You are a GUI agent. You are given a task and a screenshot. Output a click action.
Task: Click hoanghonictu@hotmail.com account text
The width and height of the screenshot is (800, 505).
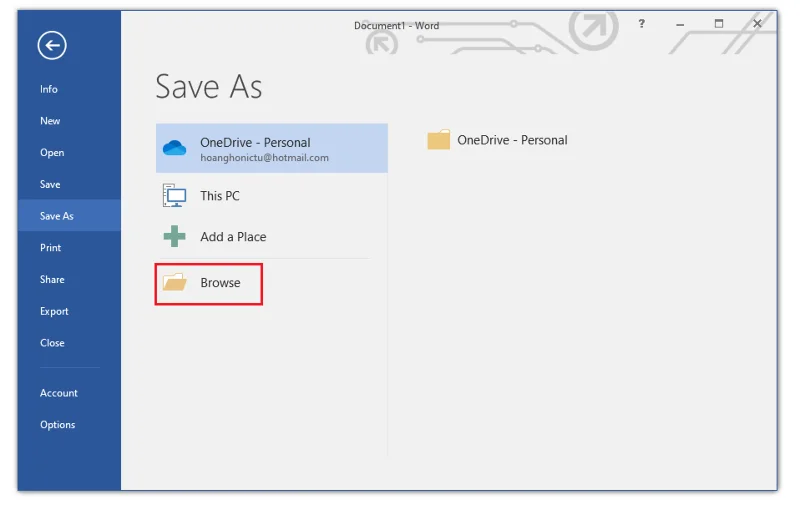[x=264, y=158]
